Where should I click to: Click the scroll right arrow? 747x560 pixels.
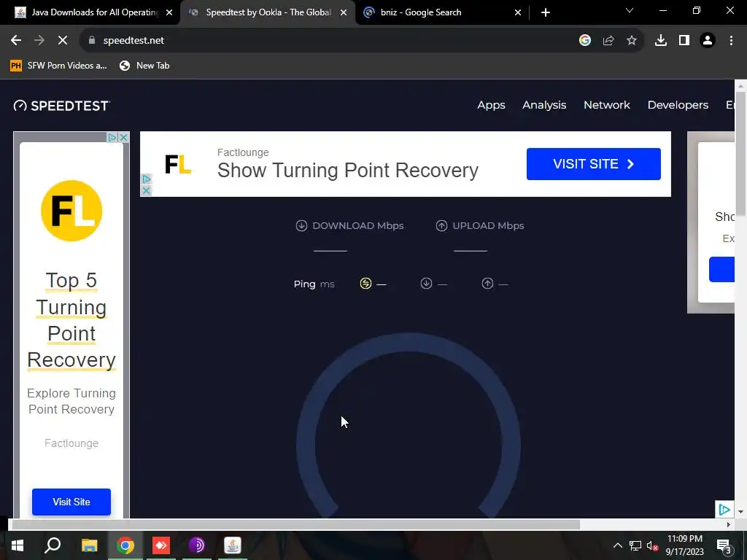729,524
